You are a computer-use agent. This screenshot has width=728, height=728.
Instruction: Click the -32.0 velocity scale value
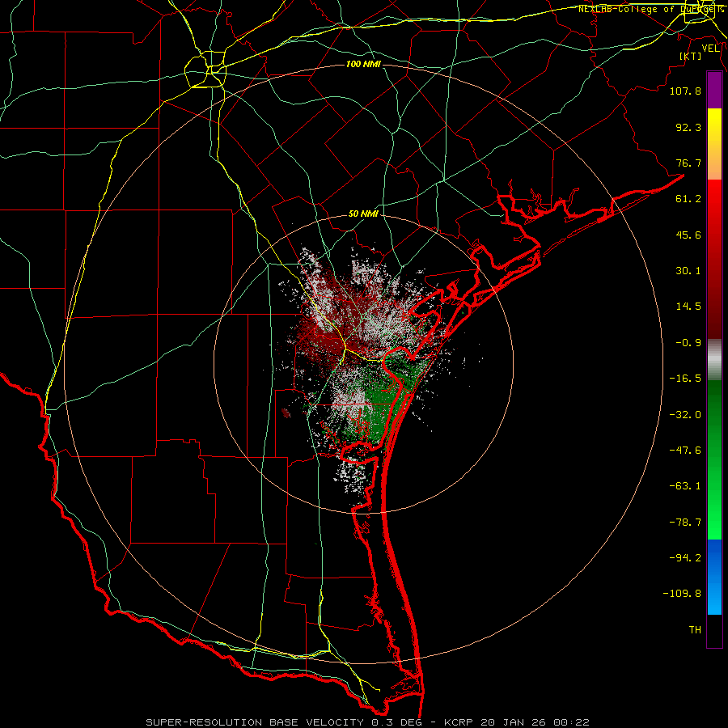[x=685, y=415]
